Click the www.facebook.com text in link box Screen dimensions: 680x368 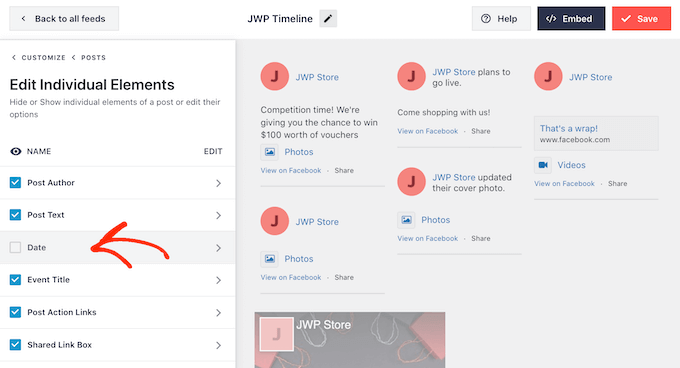point(575,140)
